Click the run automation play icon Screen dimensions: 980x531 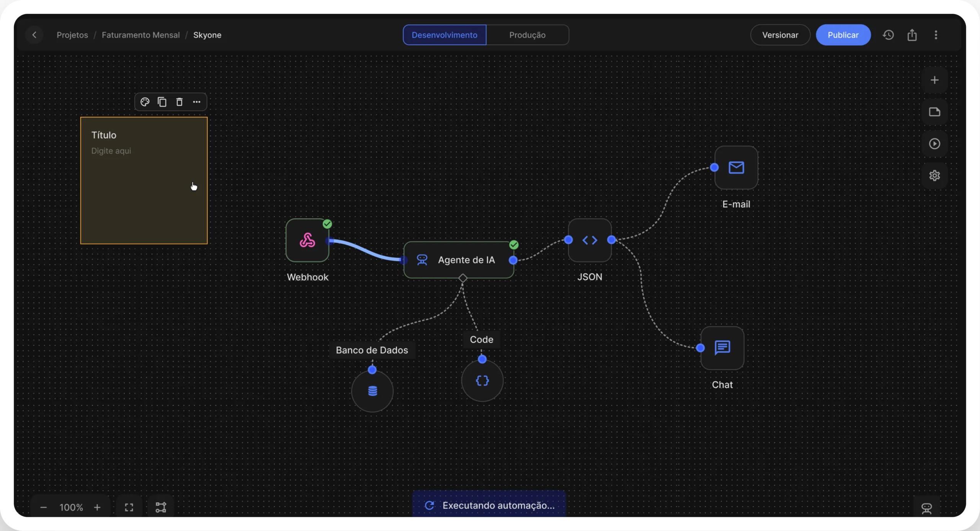pos(934,144)
